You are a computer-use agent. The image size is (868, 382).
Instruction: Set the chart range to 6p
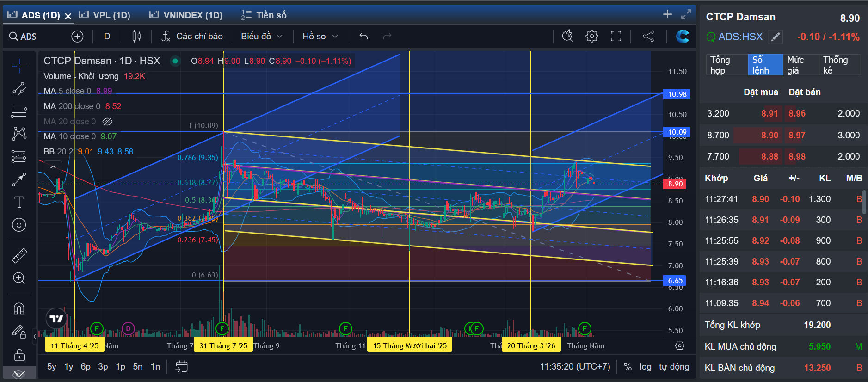coord(86,367)
